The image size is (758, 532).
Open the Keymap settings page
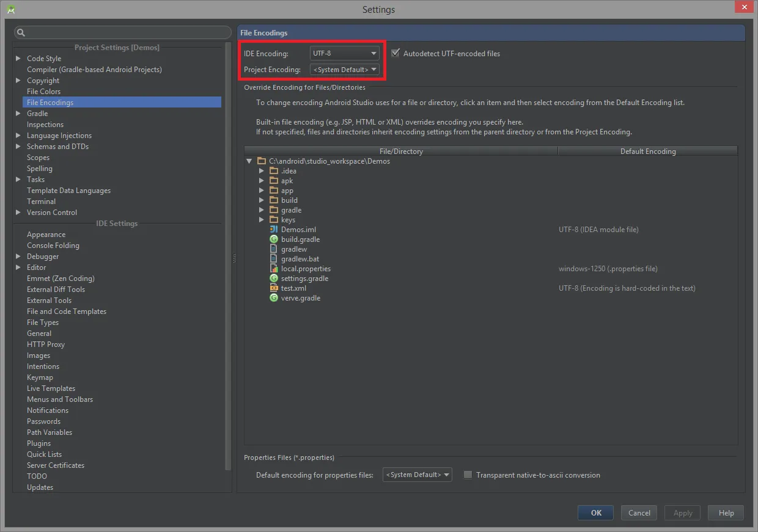[40, 377]
